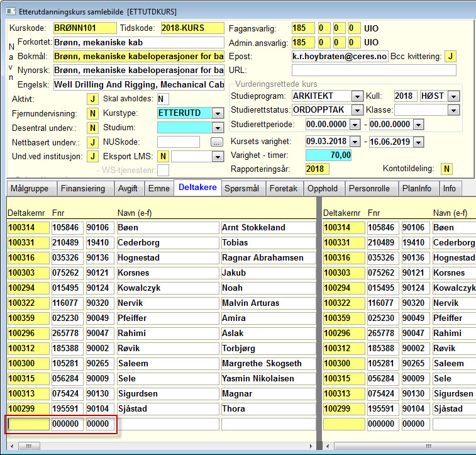Open the Foretak tab
Screen dimensions: 476x455
285,189
